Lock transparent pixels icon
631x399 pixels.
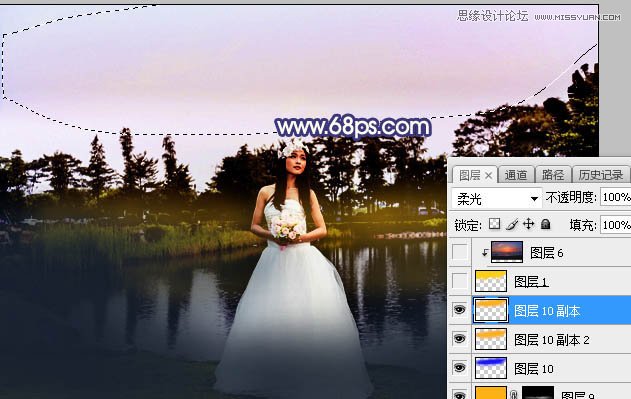pos(494,224)
